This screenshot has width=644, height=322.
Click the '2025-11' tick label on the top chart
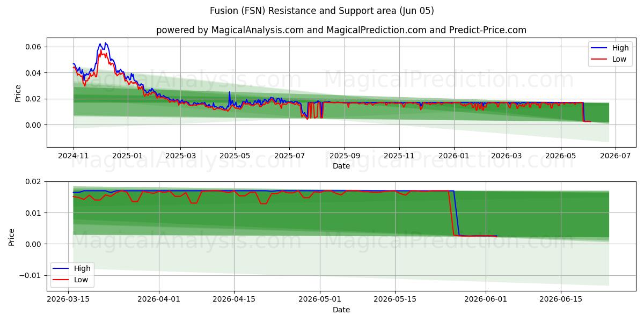point(399,155)
